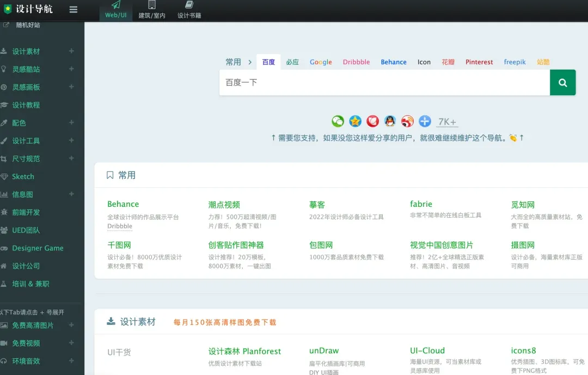Switch to the Web/UI top tab
The height and width of the screenshot is (375, 588).
click(116, 10)
